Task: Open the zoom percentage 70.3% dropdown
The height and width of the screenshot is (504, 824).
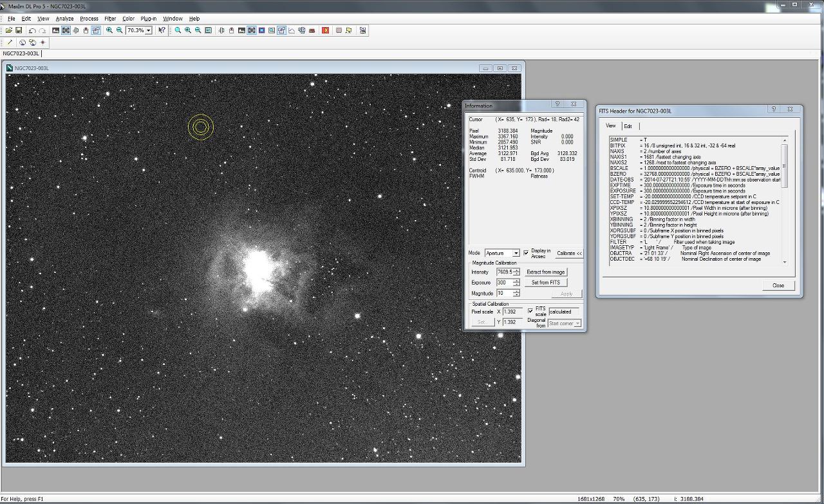Action: tap(149, 30)
